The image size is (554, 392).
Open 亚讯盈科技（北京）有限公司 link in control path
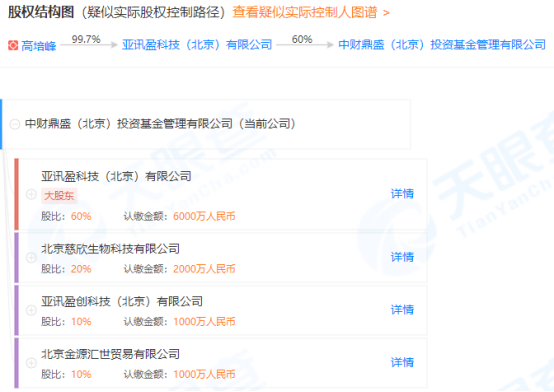pos(197,45)
